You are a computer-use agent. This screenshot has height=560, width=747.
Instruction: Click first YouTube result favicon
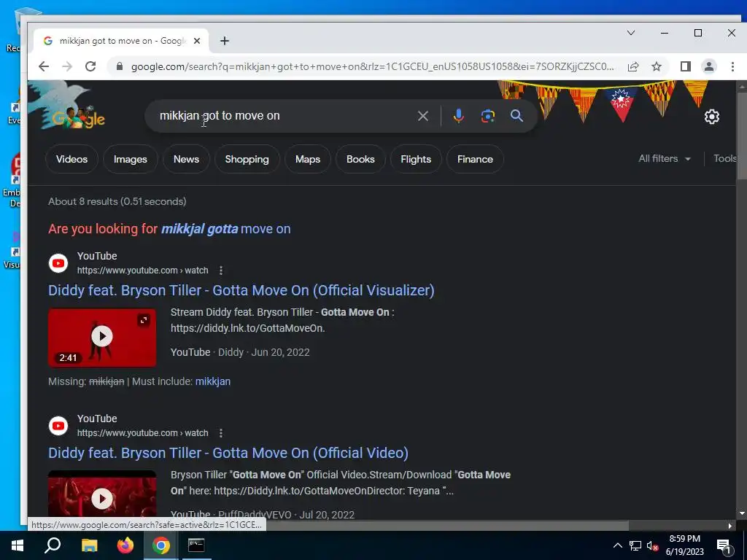58,263
